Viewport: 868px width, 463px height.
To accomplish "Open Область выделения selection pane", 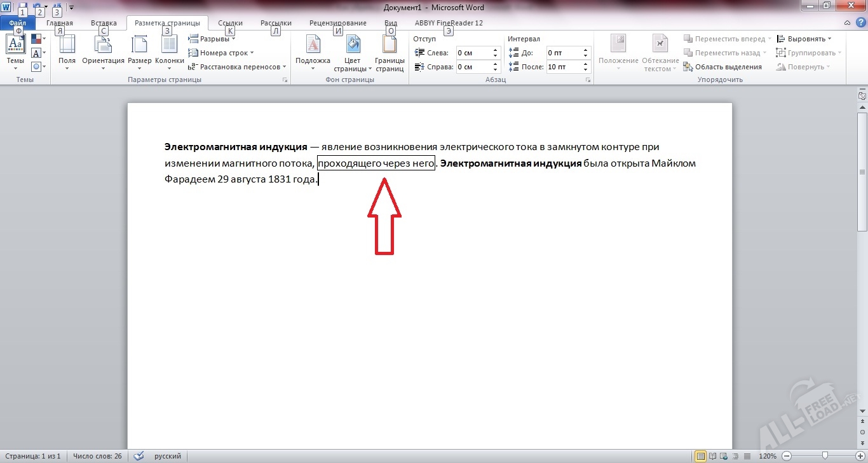I will [722, 67].
